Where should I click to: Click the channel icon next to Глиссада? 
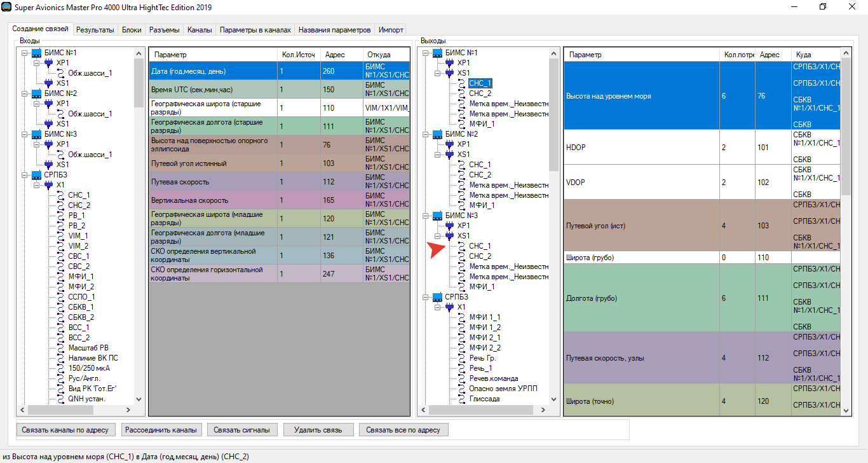pos(462,399)
